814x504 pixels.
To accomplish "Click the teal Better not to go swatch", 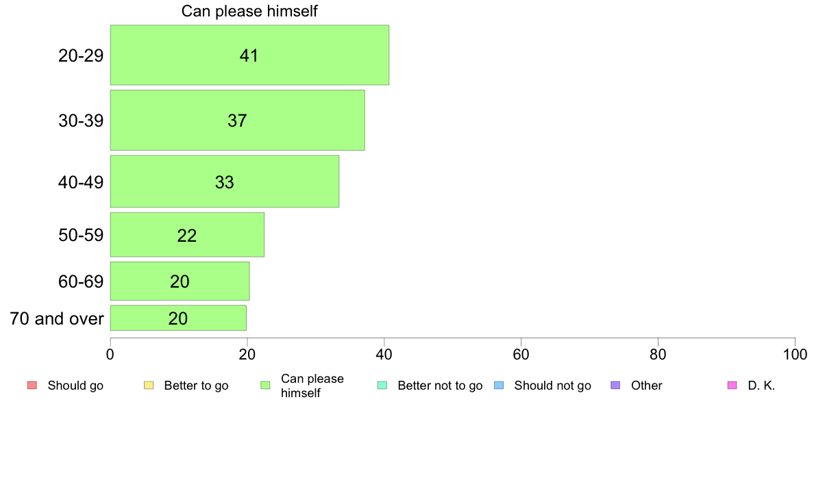I will [x=382, y=385].
